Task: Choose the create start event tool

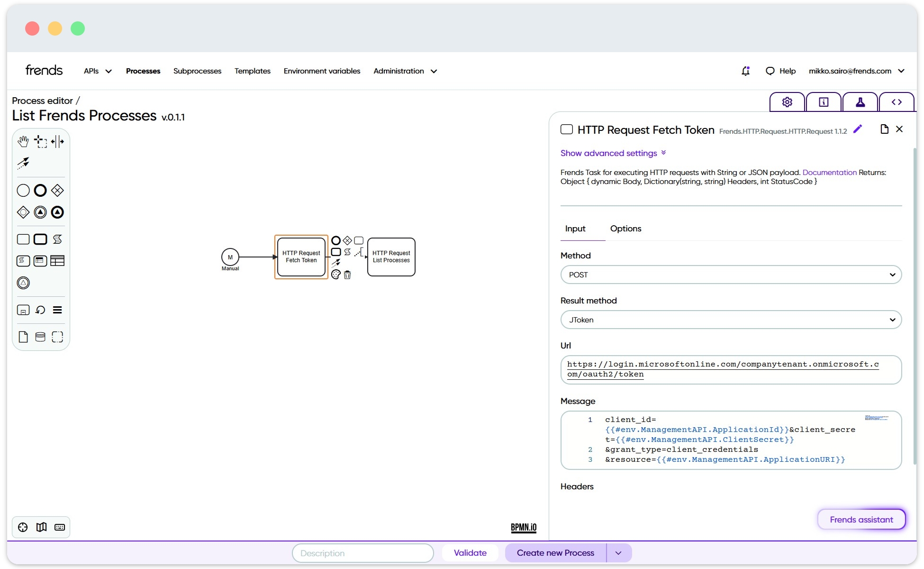Action: coord(23,190)
